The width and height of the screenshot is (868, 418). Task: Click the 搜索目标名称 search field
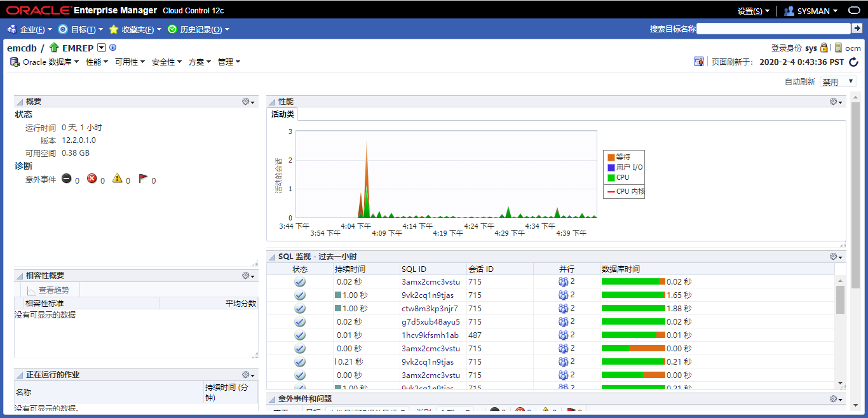pyautogui.click(x=773, y=29)
